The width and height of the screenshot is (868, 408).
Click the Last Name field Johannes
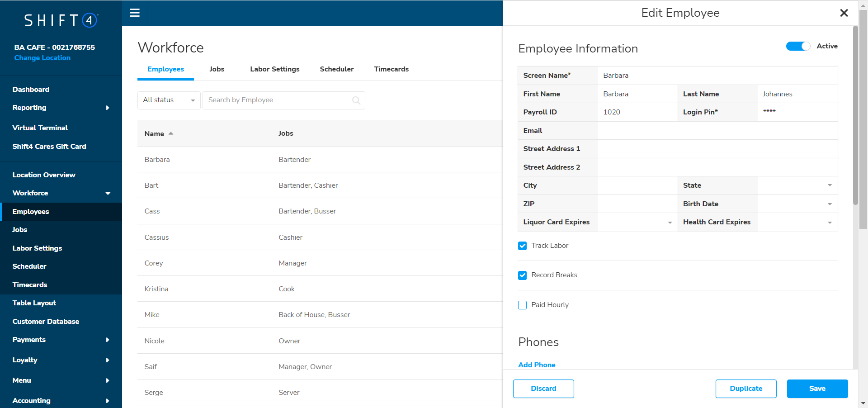pyautogui.click(x=797, y=94)
